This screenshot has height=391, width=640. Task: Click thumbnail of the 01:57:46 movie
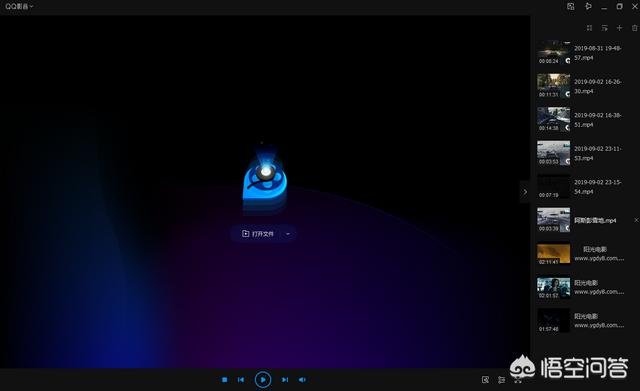point(553,320)
